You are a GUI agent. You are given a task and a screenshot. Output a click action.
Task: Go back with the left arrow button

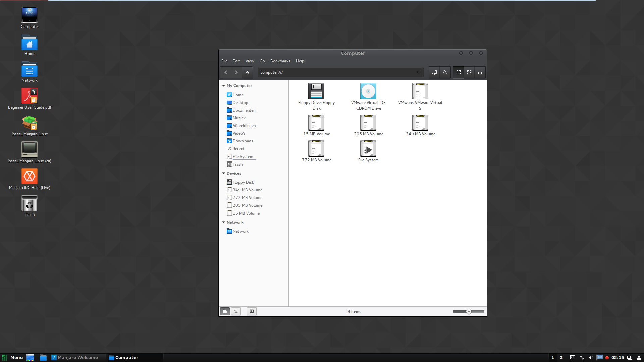226,72
